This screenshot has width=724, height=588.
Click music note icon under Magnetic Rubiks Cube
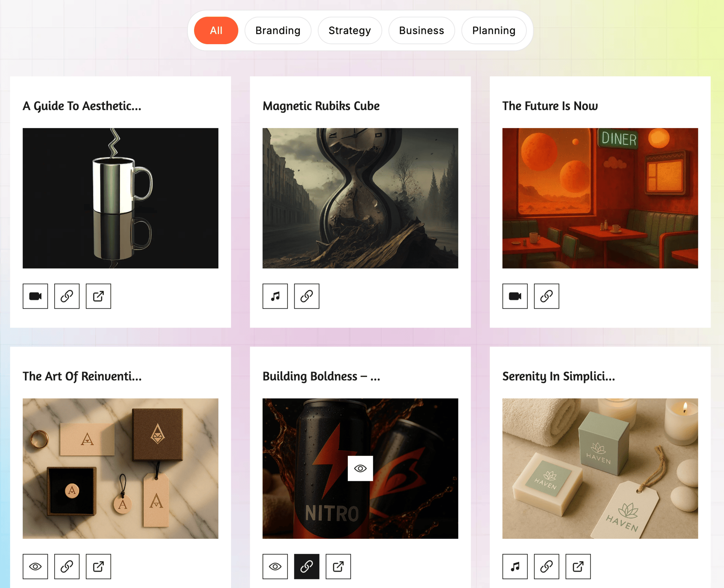(x=275, y=296)
